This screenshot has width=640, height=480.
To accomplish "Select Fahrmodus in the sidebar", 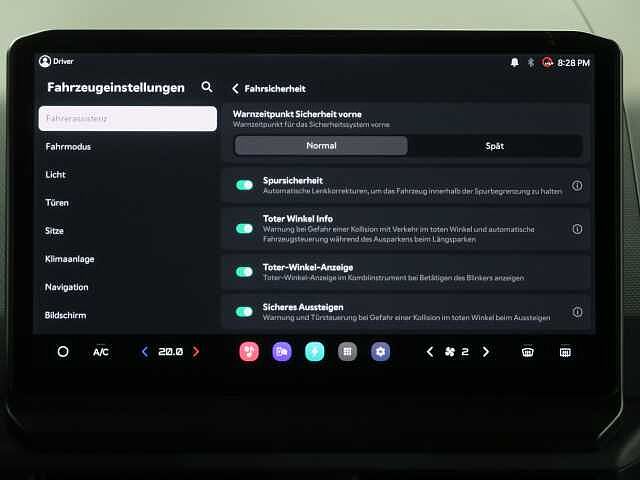I will (69, 146).
